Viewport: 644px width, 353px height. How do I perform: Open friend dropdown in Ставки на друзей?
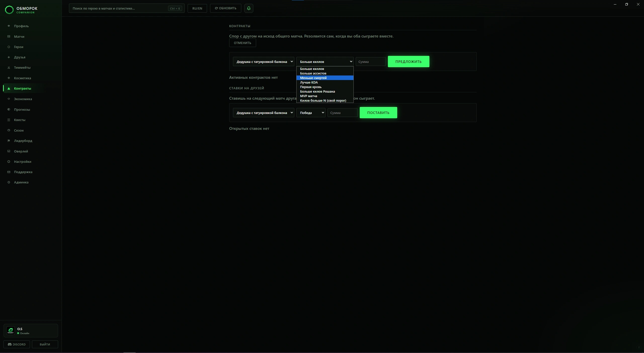[x=263, y=113]
